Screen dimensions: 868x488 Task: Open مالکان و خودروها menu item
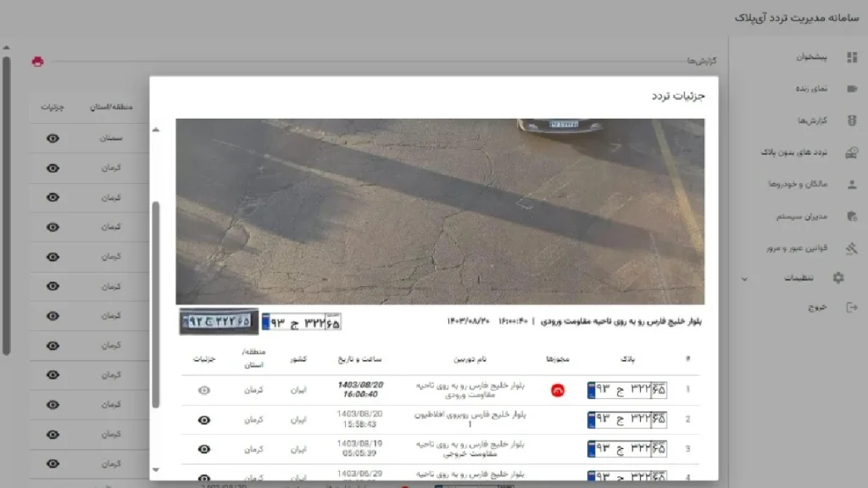pos(798,184)
